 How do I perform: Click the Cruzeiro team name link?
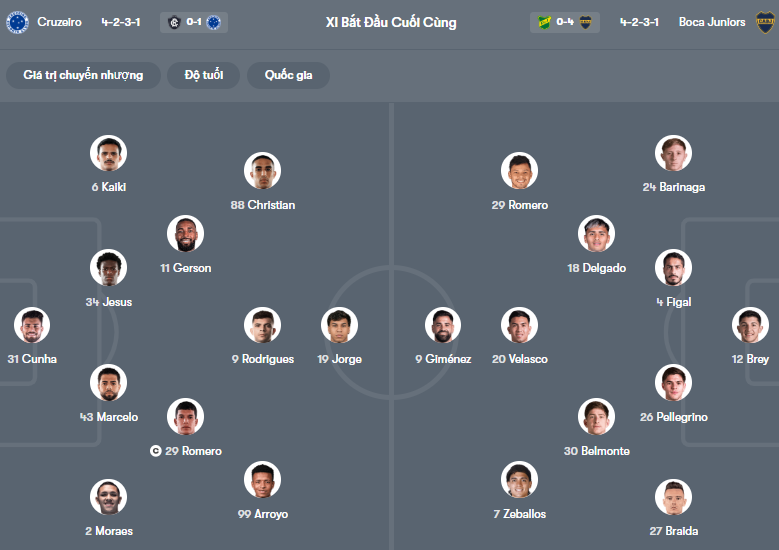pos(59,22)
